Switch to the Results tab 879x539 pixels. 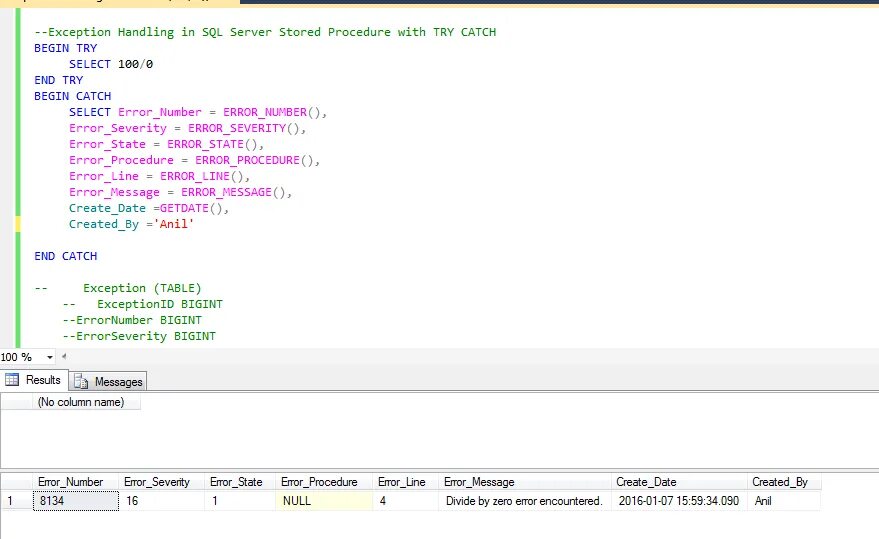pyautogui.click(x=34, y=380)
